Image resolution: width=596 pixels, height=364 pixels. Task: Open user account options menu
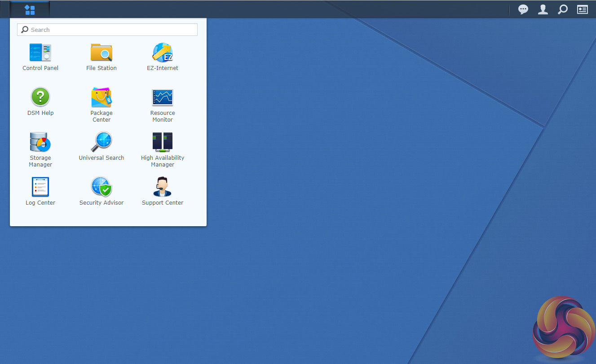(543, 9)
